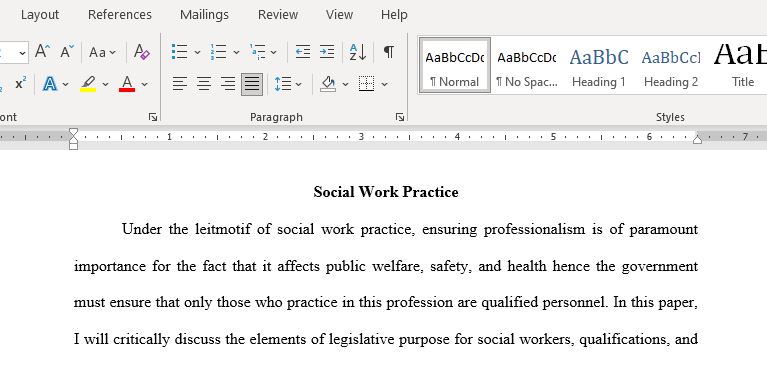The image size is (767, 368).
Task: Open the References ribbon tab
Action: click(x=120, y=15)
